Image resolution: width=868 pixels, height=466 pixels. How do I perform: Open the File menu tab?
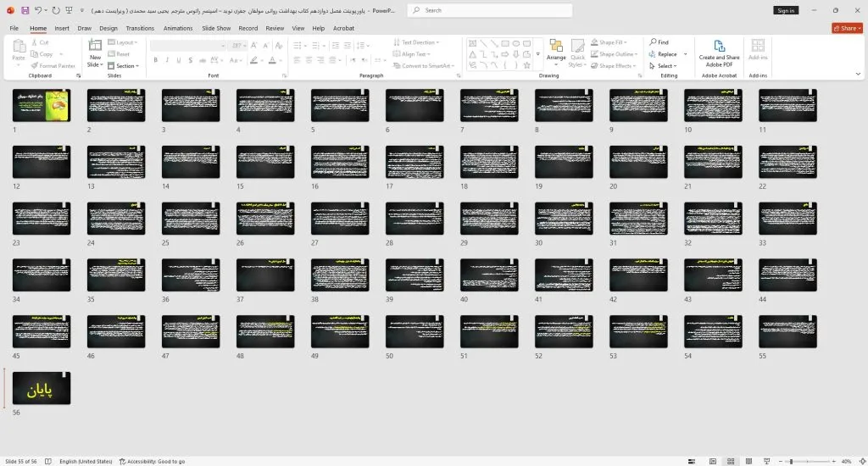point(14,28)
